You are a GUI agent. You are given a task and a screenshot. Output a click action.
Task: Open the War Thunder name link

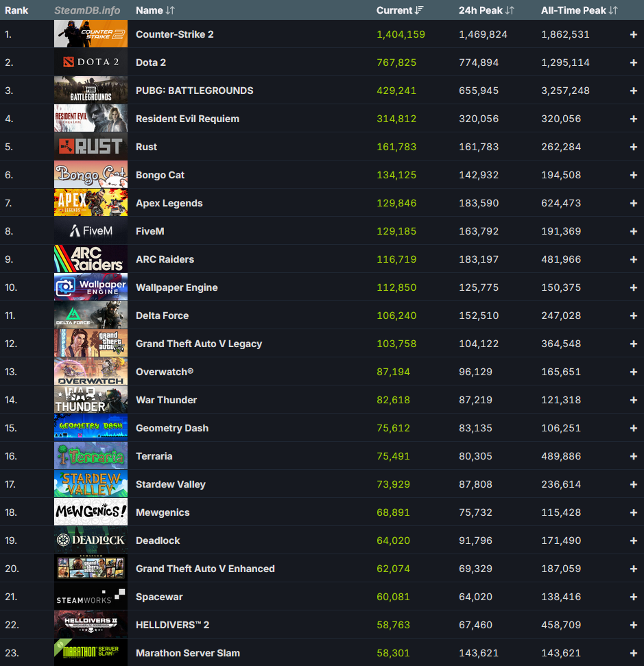pos(166,400)
